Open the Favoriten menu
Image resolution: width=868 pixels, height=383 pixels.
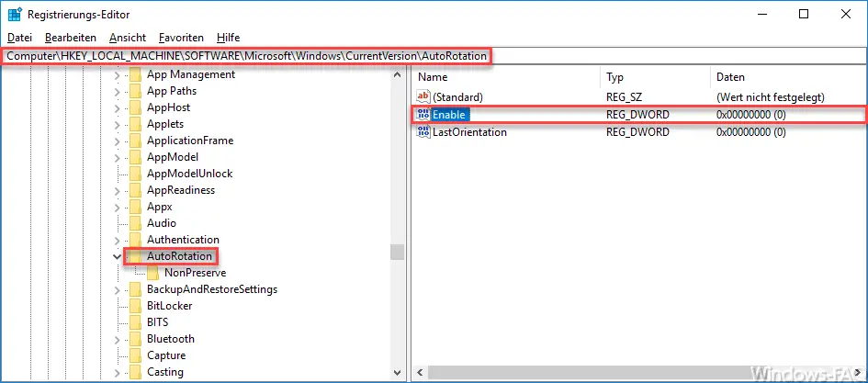(181, 38)
